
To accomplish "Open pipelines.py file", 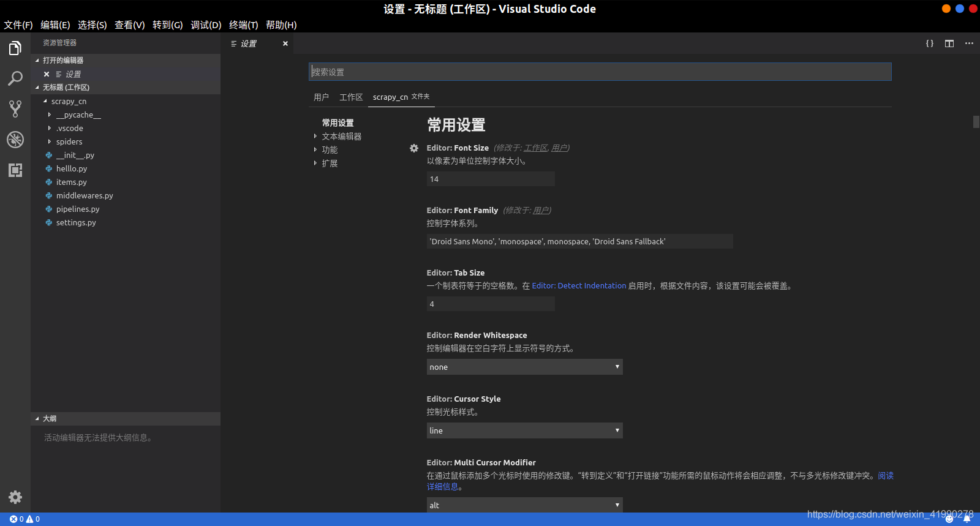I will [x=78, y=209].
